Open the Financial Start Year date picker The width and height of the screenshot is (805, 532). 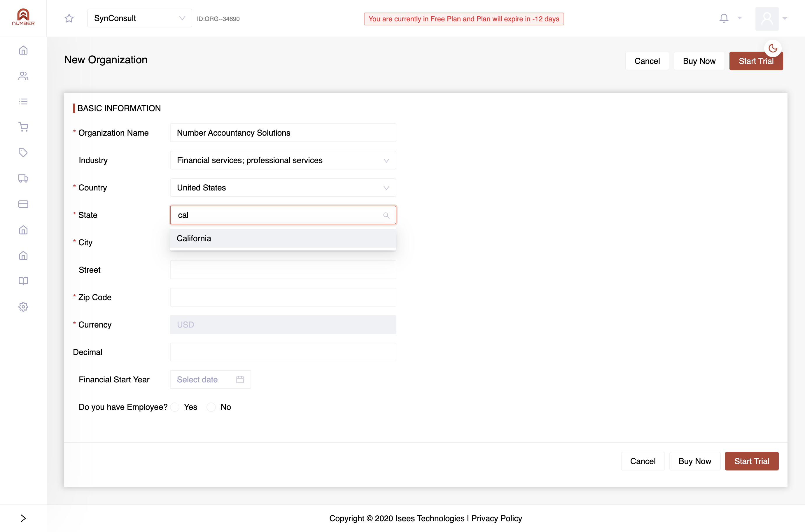[x=210, y=379]
